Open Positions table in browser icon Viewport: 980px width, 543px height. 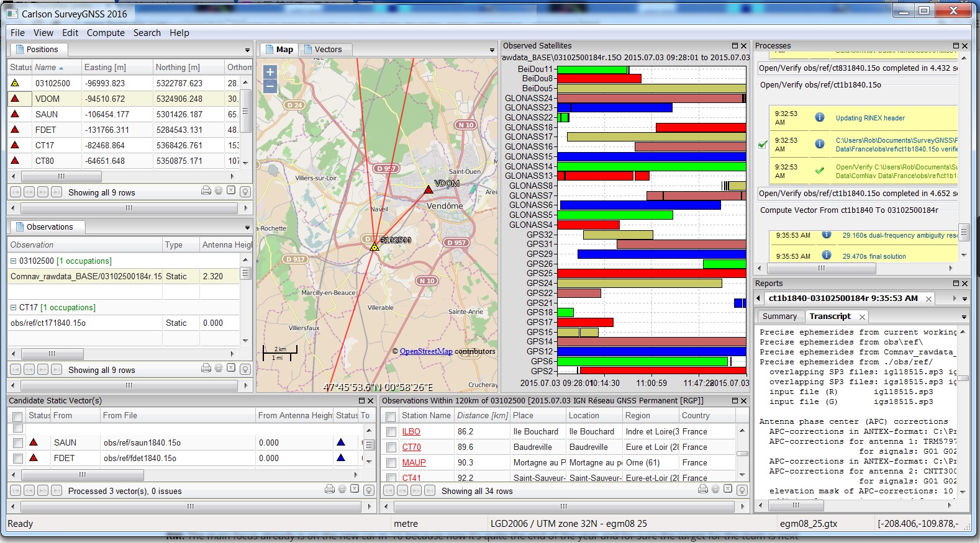[x=219, y=191]
